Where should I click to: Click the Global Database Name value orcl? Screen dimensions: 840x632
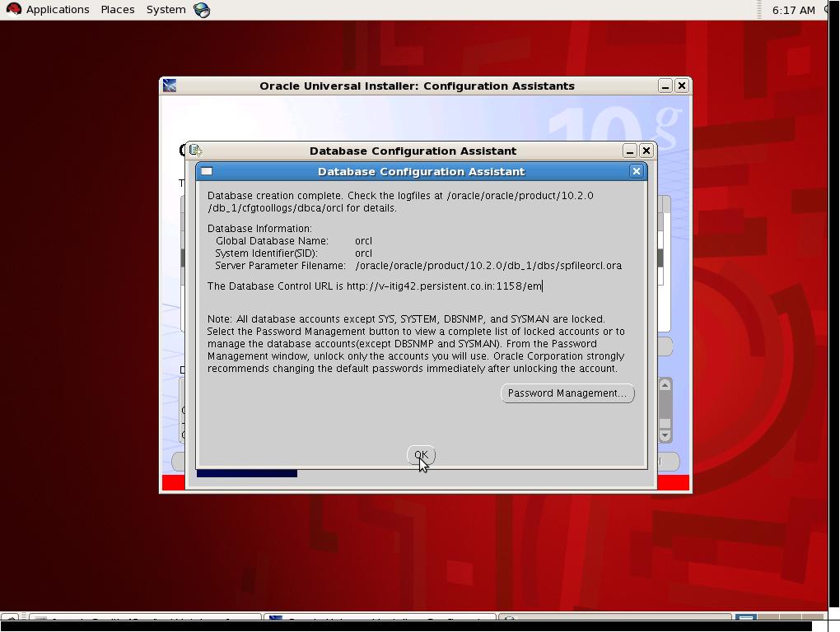pos(363,241)
